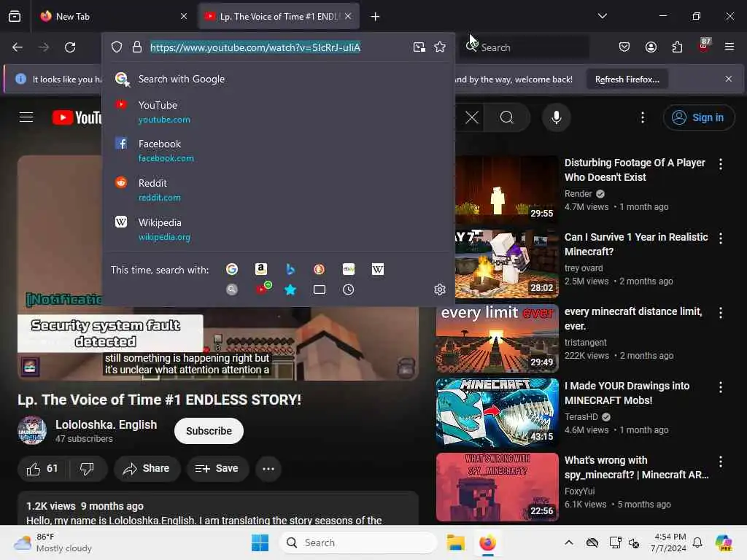Choose Reddit suggestion in dropdown
Screen dimensions: 747x560
coord(278,190)
